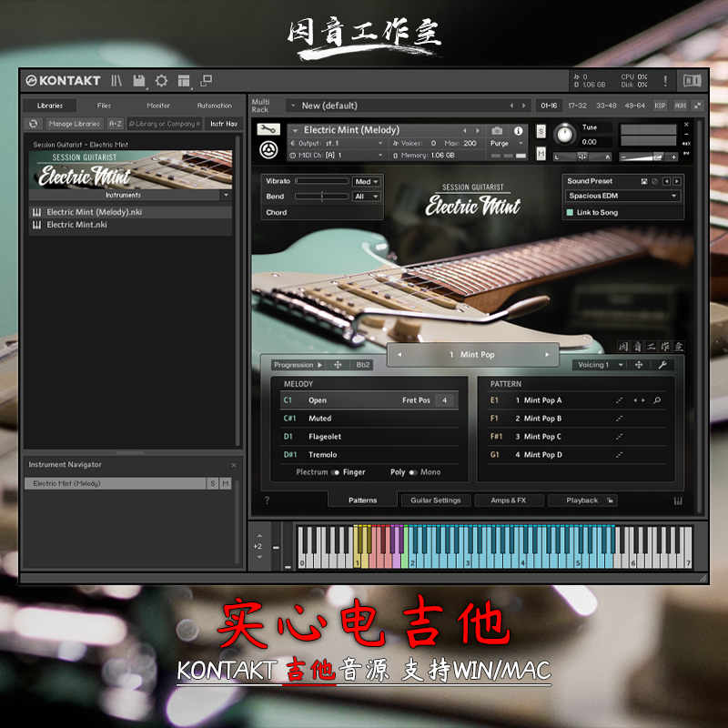Open pattern browser magnifier for Mint Pop A
Image resolution: width=728 pixels, height=728 pixels.
(x=657, y=400)
